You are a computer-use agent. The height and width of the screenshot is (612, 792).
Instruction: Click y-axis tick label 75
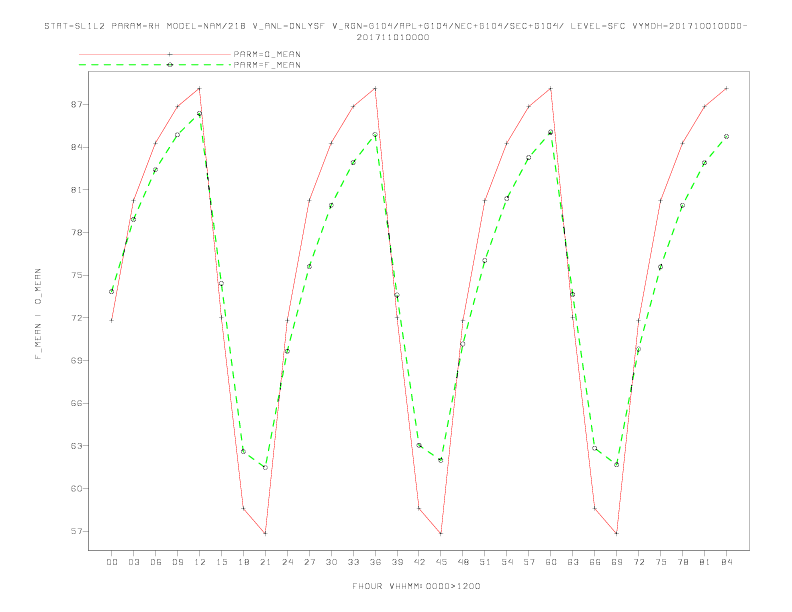(x=76, y=275)
